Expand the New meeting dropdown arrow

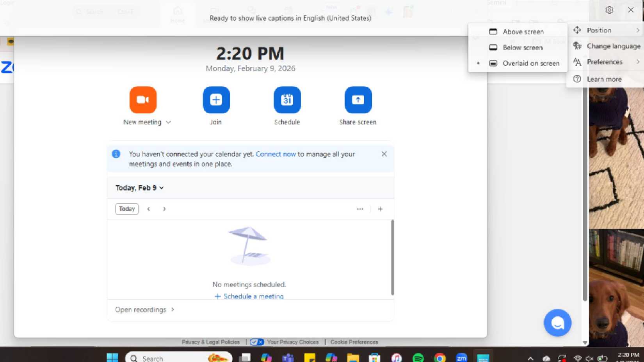click(x=169, y=122)
